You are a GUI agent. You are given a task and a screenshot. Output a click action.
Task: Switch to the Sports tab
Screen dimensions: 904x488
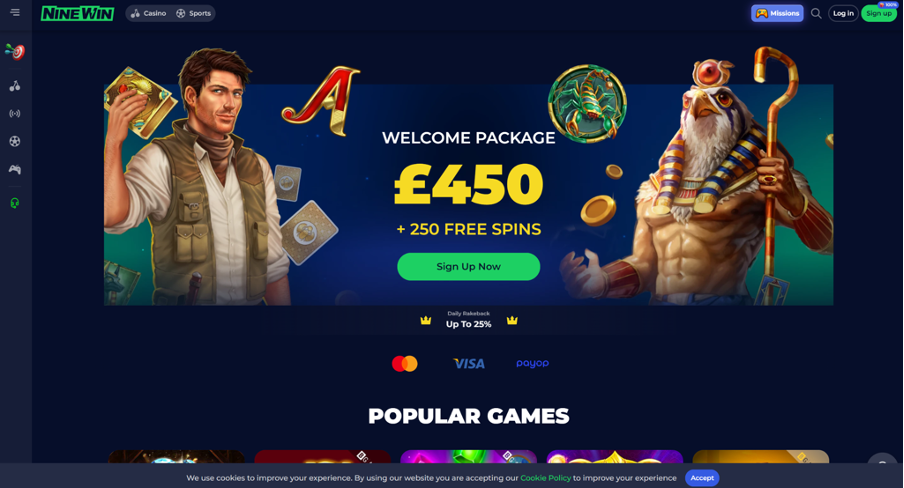(x=194, y=13)
